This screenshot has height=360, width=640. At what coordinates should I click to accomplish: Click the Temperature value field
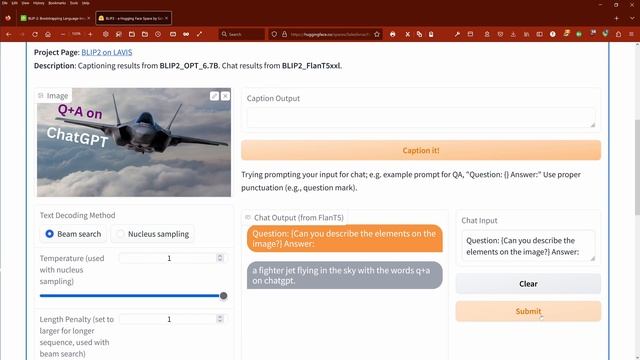169,258
